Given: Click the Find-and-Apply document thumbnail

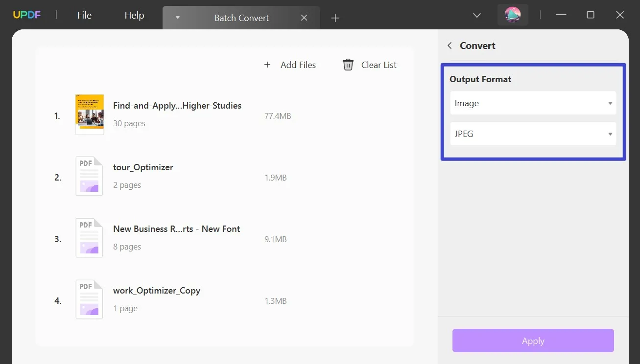Looking at the screenshot, I should [x=89, y=114].
